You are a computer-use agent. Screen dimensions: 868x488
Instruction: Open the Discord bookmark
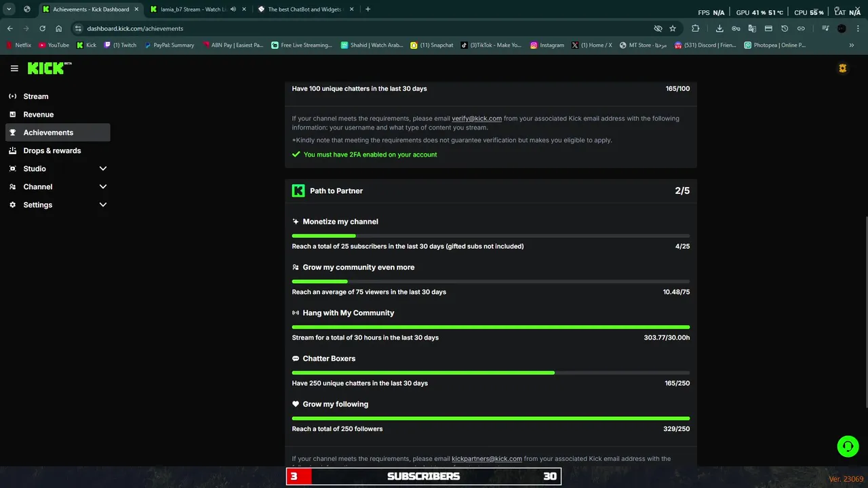point(705,45)
